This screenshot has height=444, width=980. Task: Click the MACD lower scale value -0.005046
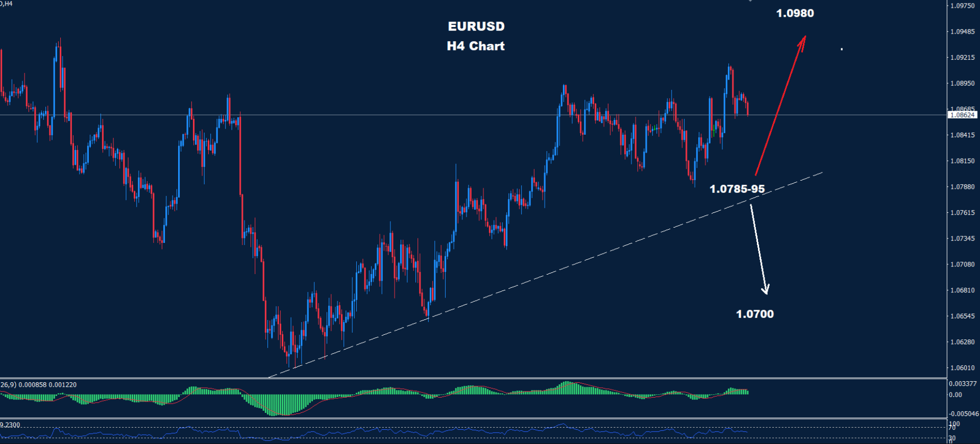click(x=964, y=414)
